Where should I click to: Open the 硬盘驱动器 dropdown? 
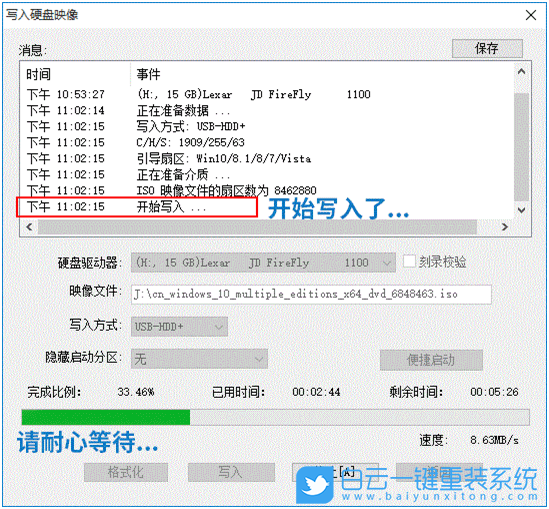[x=263, y=263]
